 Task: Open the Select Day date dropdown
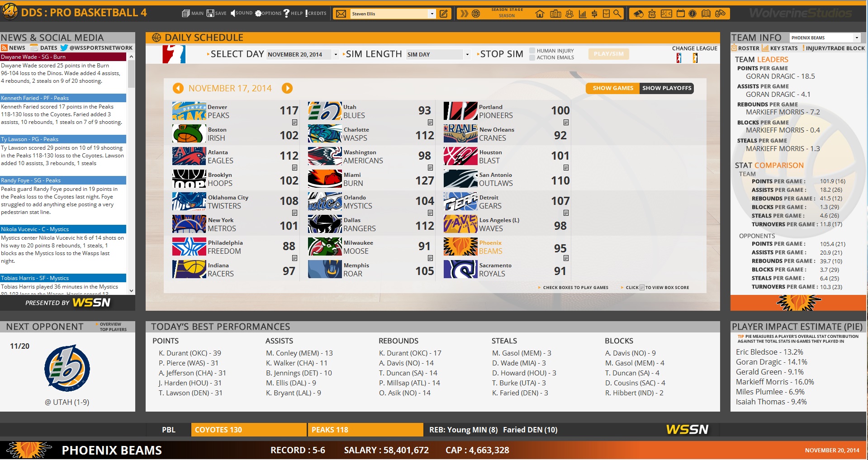point(335,55)
